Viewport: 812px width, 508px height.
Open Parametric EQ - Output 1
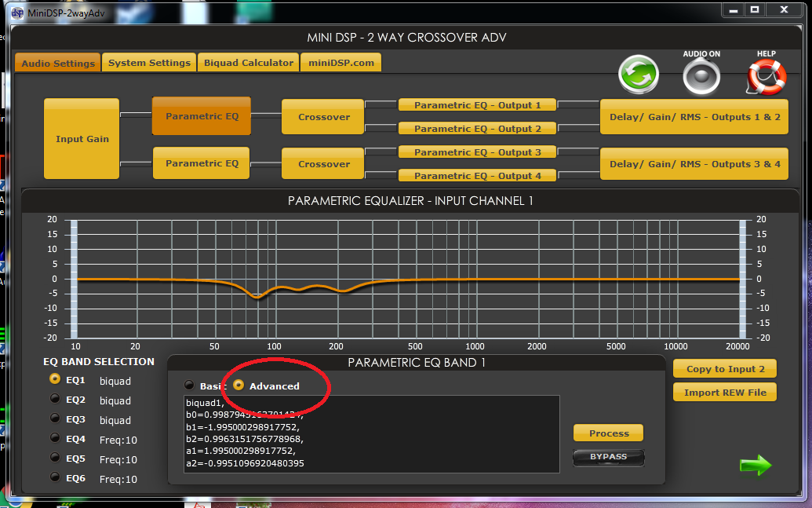tap(478, 105)
